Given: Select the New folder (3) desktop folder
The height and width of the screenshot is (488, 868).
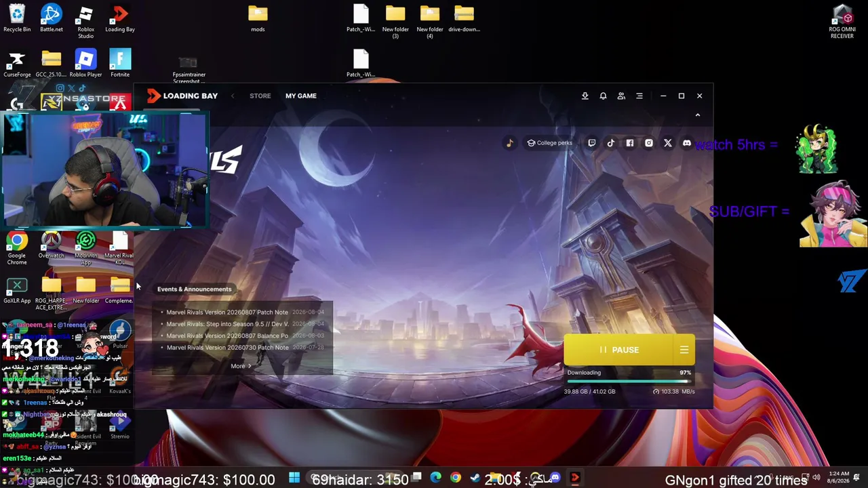Looking at the screenshot, I should coord(395,22).
